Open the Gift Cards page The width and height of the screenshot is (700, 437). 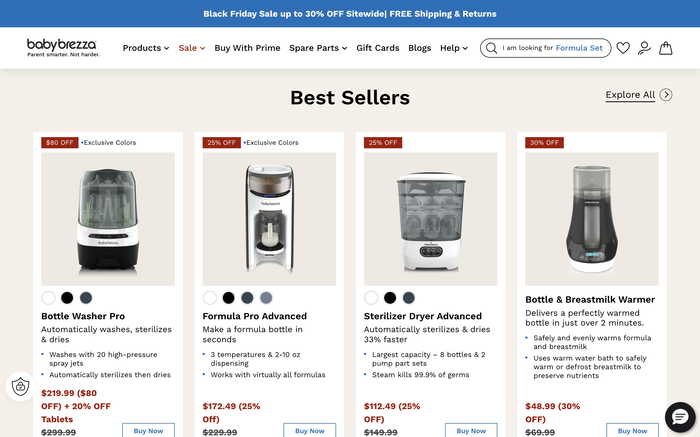[377, 48]
